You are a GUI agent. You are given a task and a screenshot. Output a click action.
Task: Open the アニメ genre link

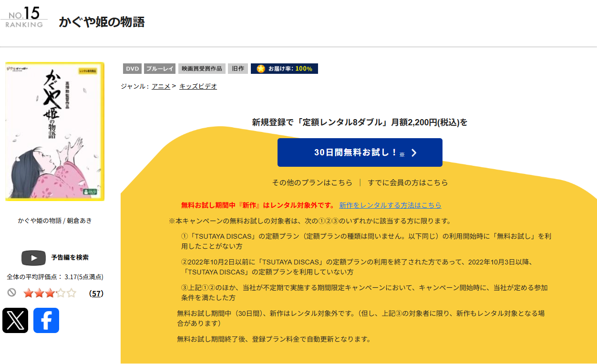click(x=161, y=86)
